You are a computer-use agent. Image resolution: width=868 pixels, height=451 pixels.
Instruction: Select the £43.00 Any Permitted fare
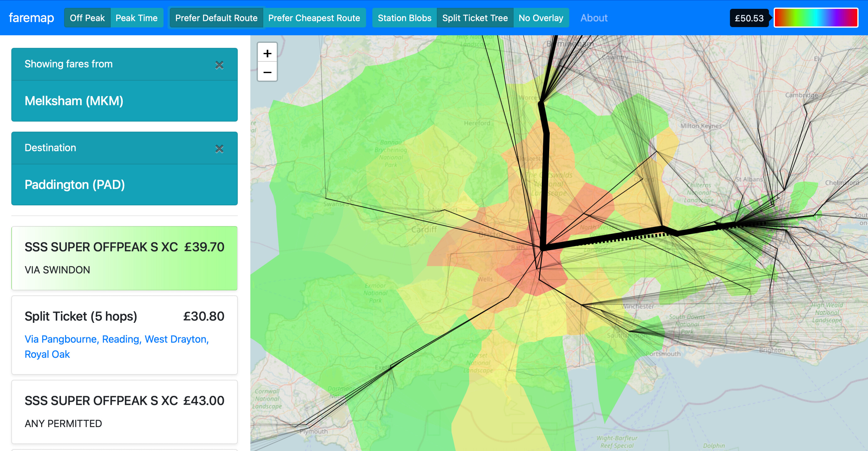coord(124,411)
